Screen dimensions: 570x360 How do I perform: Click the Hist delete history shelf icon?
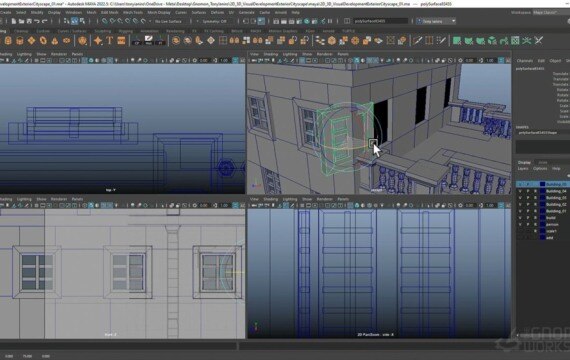click(x=149, y=41)
